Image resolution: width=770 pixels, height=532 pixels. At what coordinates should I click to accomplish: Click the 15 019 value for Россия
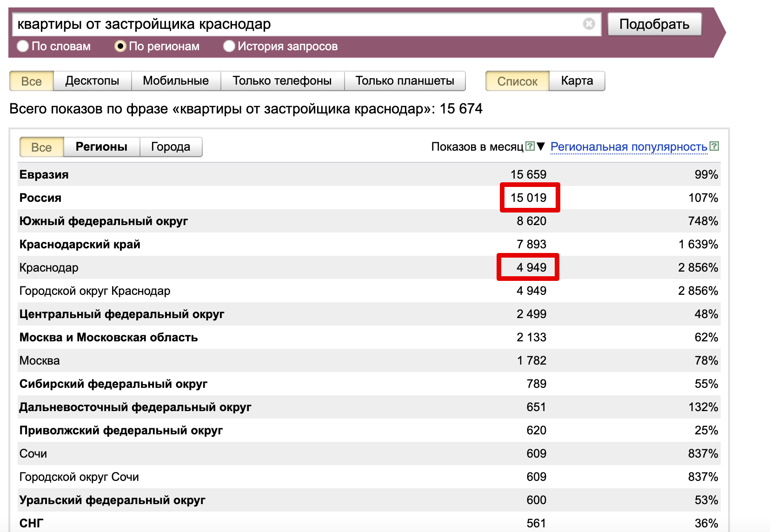[528, 198]
